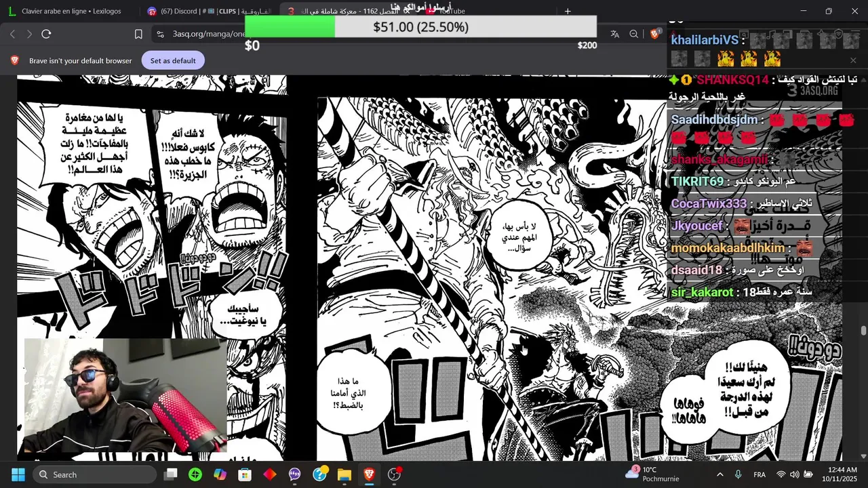868x488 pixels.
Task: Open File Explorer from the taskbar
Action: click(x=344, y=474)
